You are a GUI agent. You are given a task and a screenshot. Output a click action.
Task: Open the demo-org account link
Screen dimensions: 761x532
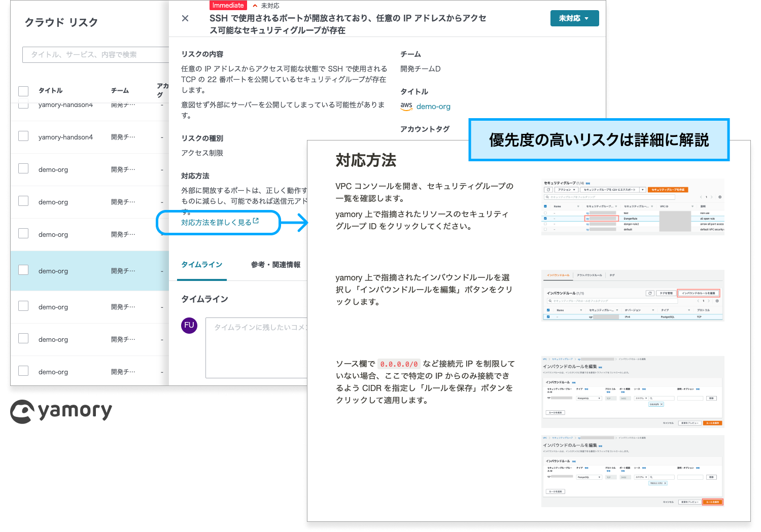point(433,107)
